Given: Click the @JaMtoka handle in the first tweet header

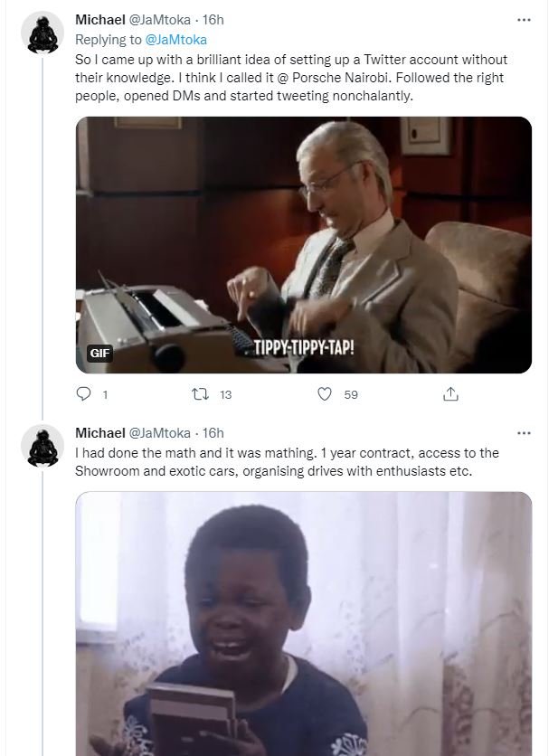Looking at the screenshot, I should tap(160, 20).
